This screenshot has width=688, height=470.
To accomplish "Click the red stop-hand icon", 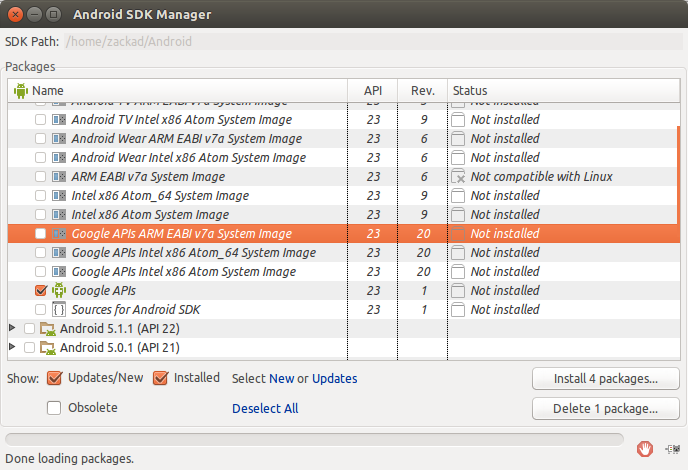I will click(x=646, y=448).
